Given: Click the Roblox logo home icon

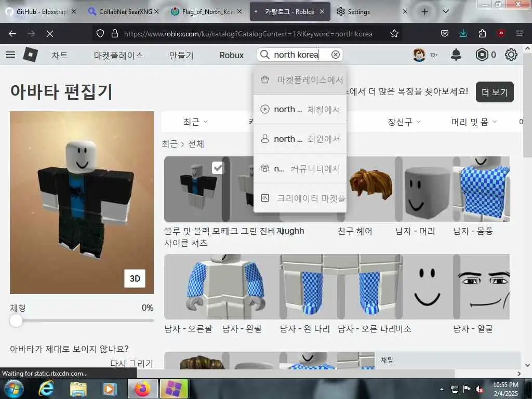Looking at the screenshot, I should click(x=31, y=54).
